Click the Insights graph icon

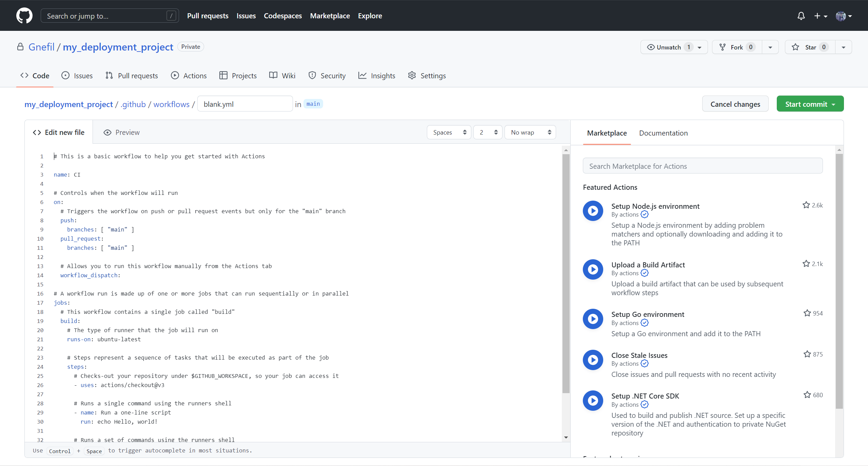click(363, 75)
